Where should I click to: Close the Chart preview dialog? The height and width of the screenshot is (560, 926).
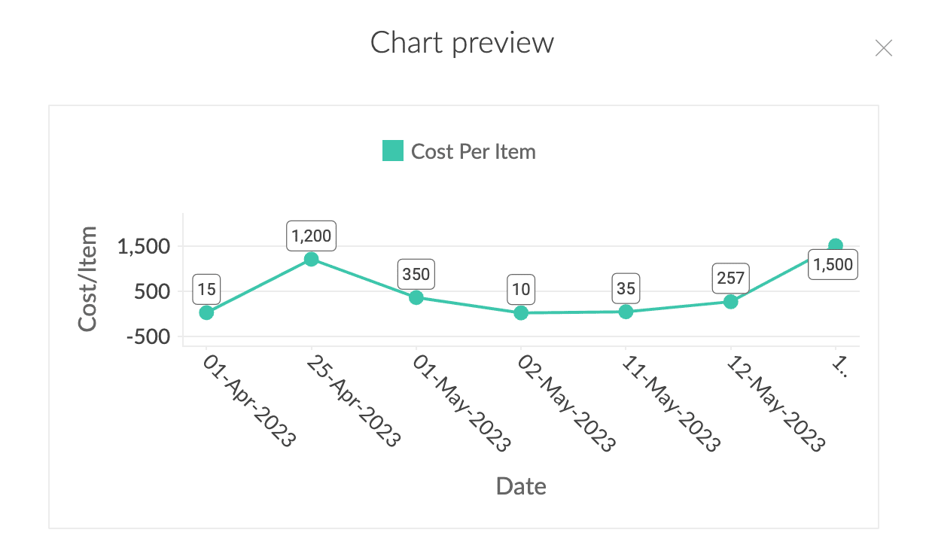[883, 49]
